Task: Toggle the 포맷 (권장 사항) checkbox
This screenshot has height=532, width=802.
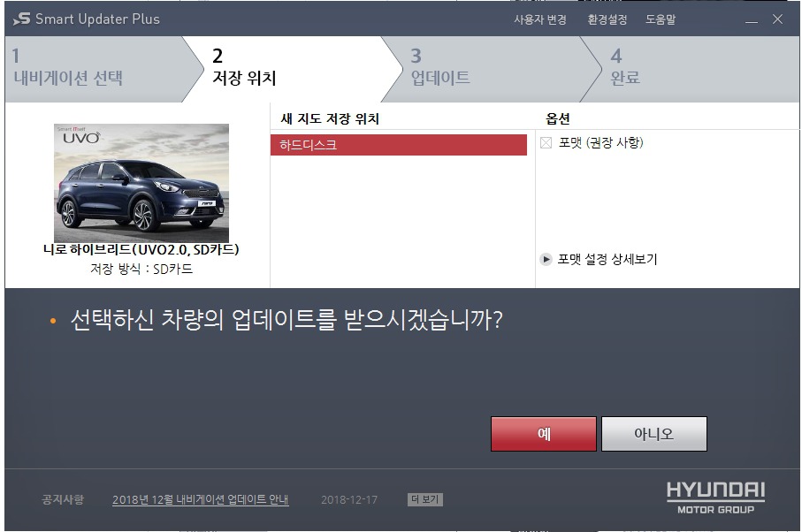Action: coord(546,142)
